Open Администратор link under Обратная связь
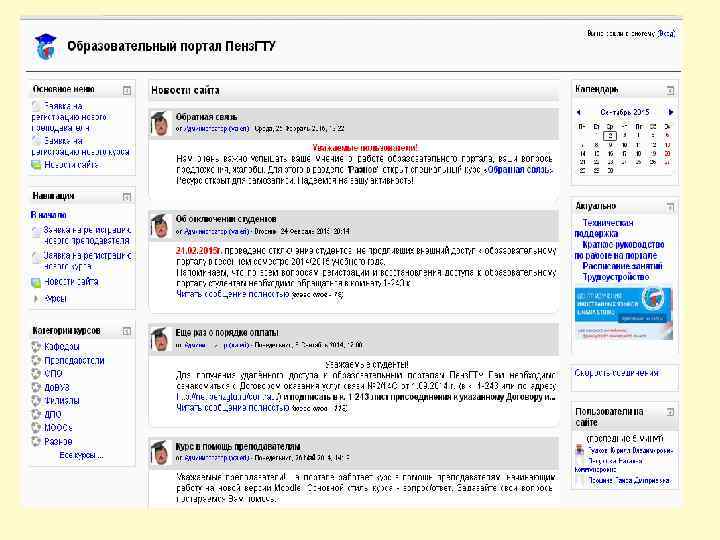 [x=216, y=129]
